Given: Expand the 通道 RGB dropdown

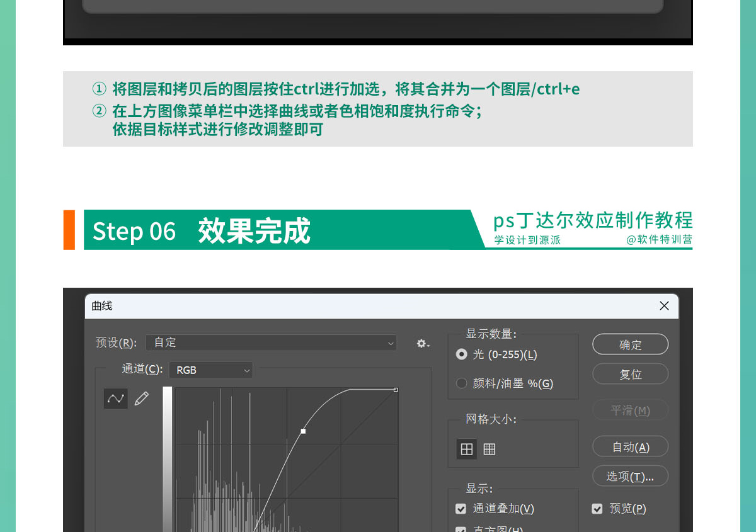Looking at the screenshot, I should click(210, 370).
